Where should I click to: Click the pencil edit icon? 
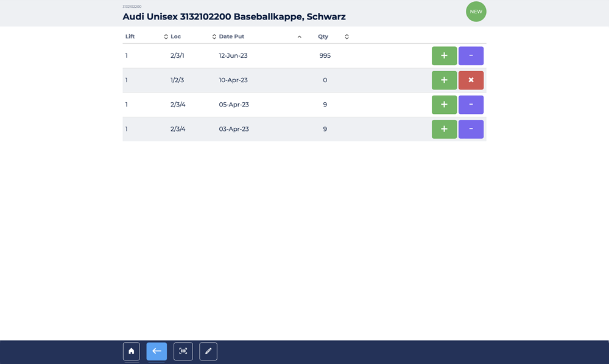pos(208,351)
